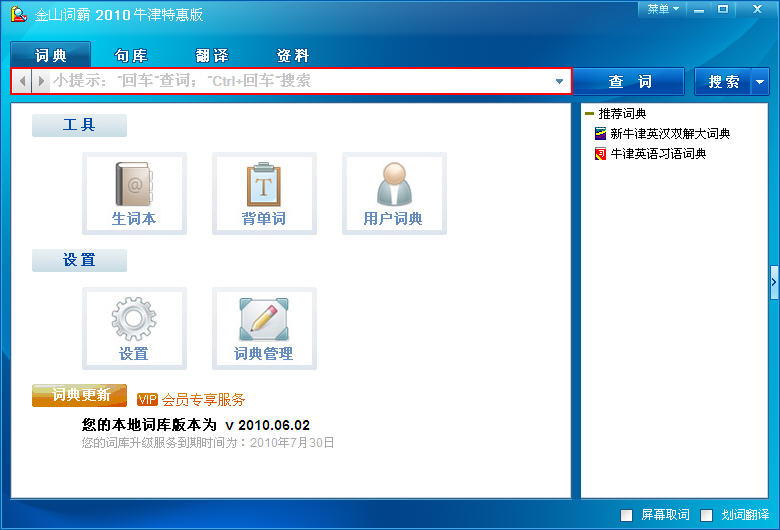The height and width of the screenshot is (530, 780).
Task: Click the 设置 section header
Action: (80, 260)
